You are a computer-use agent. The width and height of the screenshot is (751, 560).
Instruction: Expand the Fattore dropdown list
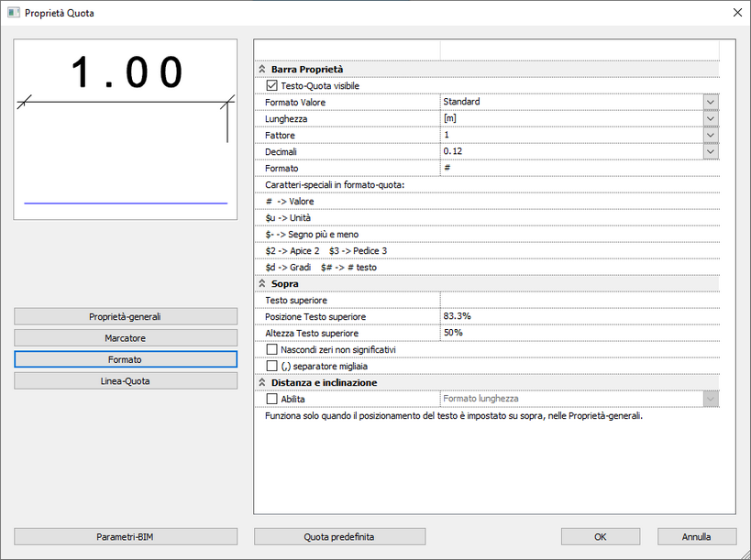point(711,135)
